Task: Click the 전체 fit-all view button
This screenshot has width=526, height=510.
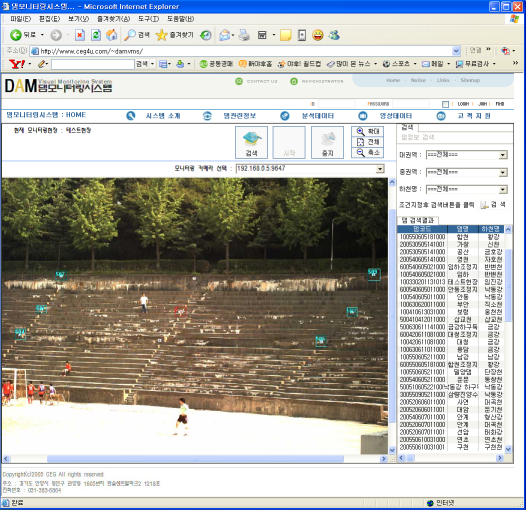Action: click(368, 142)
